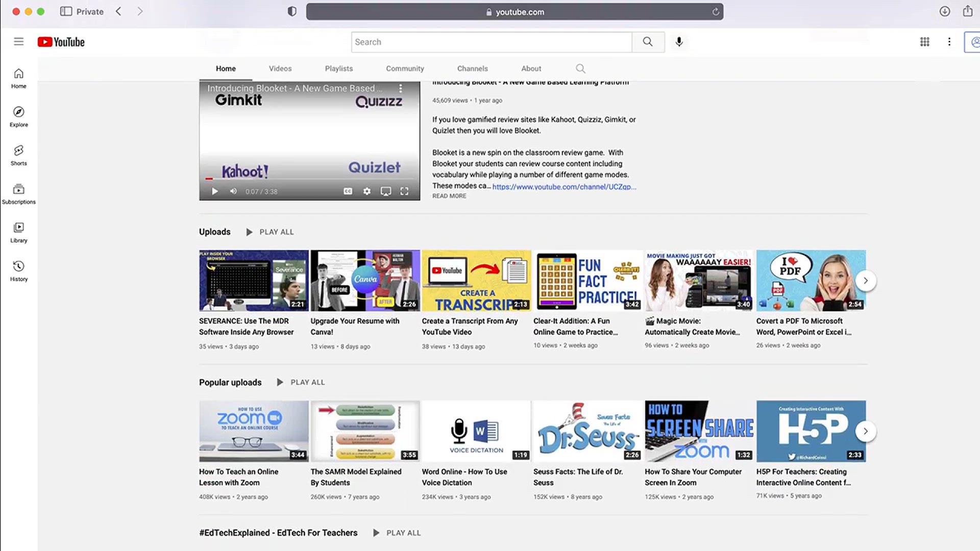Open the YouTube hamburger guide menu
This screenshot has width=980, height=551.
click(18, 42)
